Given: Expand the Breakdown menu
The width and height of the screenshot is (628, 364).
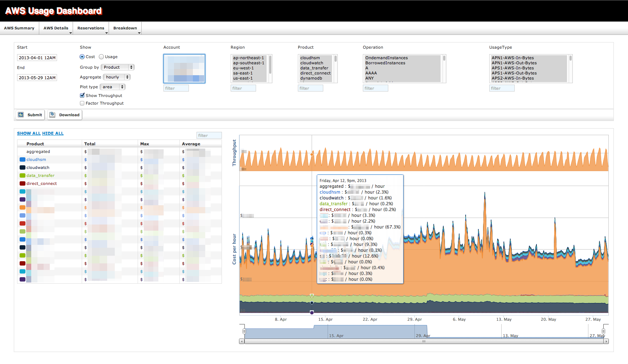Looking at the screenshot, I should click(x=125, y=28).
